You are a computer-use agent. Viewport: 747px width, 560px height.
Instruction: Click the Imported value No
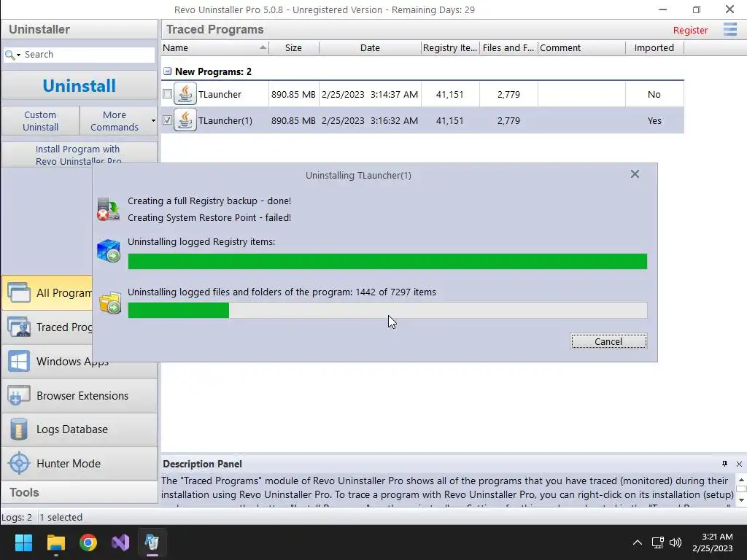654,94
